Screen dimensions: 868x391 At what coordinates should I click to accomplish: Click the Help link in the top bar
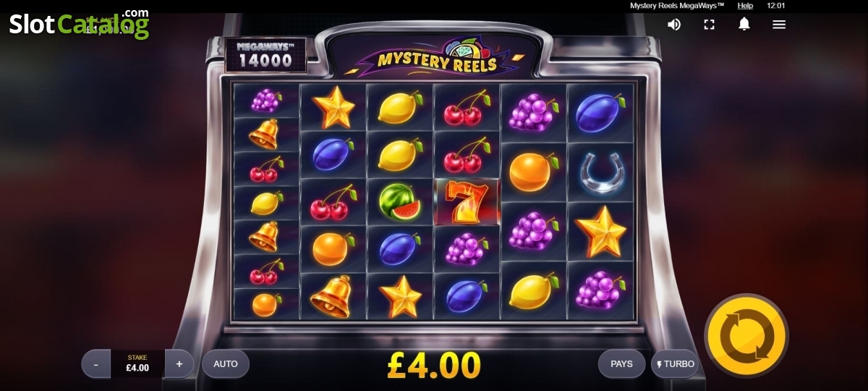tap(745, 6)
